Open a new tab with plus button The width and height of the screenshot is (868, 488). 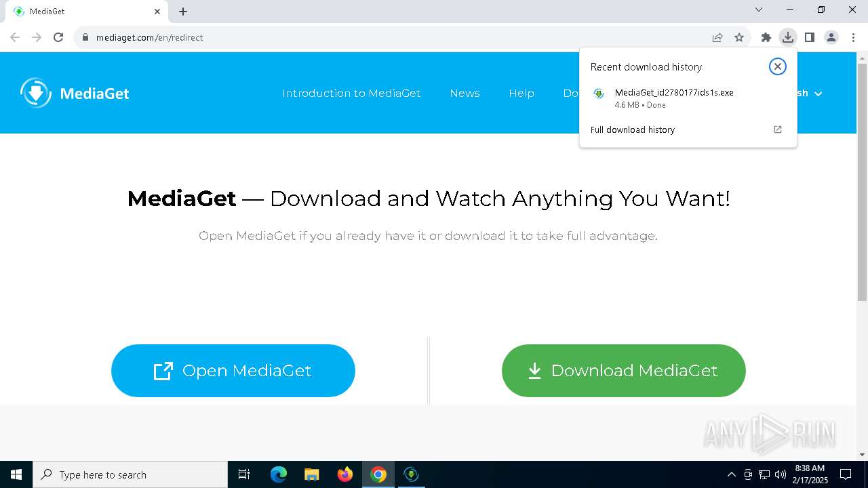tap(183, 12)
